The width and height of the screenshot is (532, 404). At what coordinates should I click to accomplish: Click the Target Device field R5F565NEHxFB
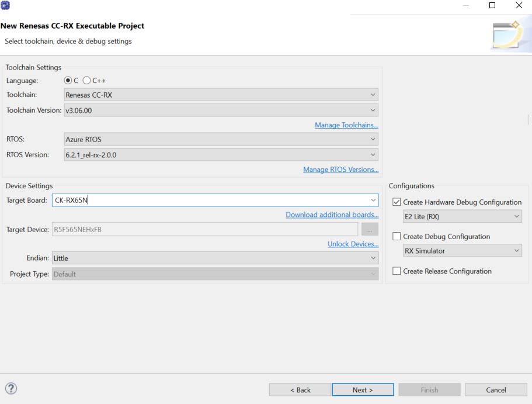[x=204, y=229]
